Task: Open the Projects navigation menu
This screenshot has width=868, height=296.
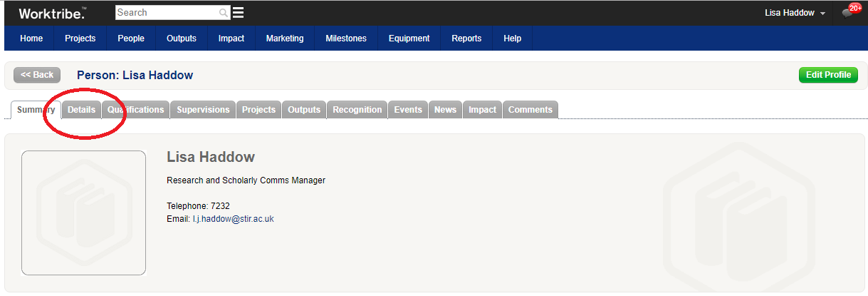Action: [x=80, y=39]
